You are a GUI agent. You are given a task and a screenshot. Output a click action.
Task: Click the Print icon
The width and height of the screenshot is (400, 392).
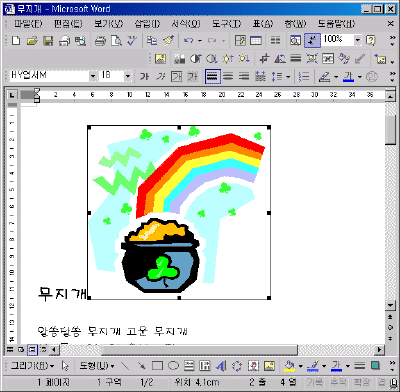click(100, 41)
